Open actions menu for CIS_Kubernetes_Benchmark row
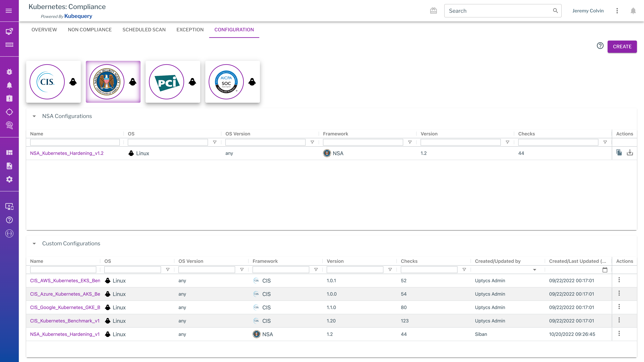644x362 pixels. [x=619, y=320]
